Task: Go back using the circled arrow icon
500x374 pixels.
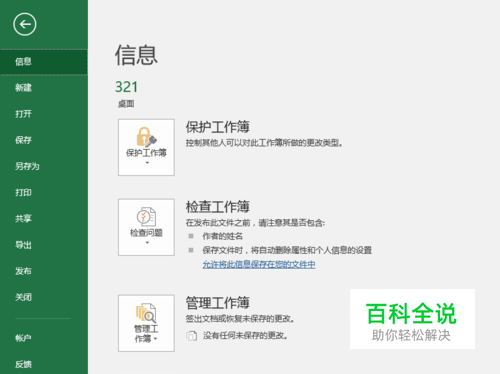Action: (25, 24)
